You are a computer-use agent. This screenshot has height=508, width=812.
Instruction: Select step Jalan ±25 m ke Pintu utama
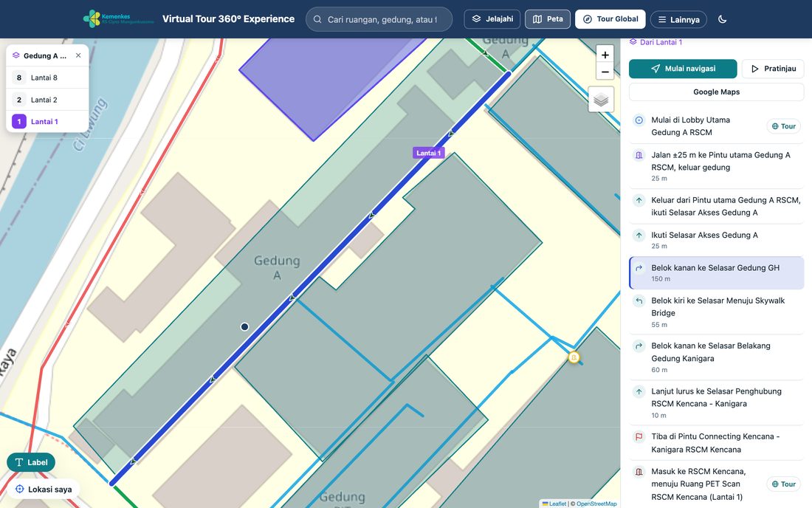717,165
